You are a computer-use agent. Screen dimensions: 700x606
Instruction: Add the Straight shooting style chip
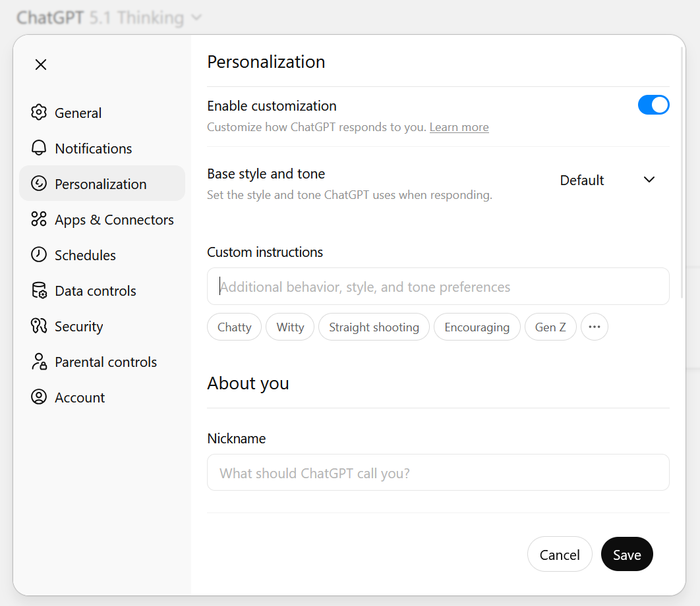[x=374, y=327]
